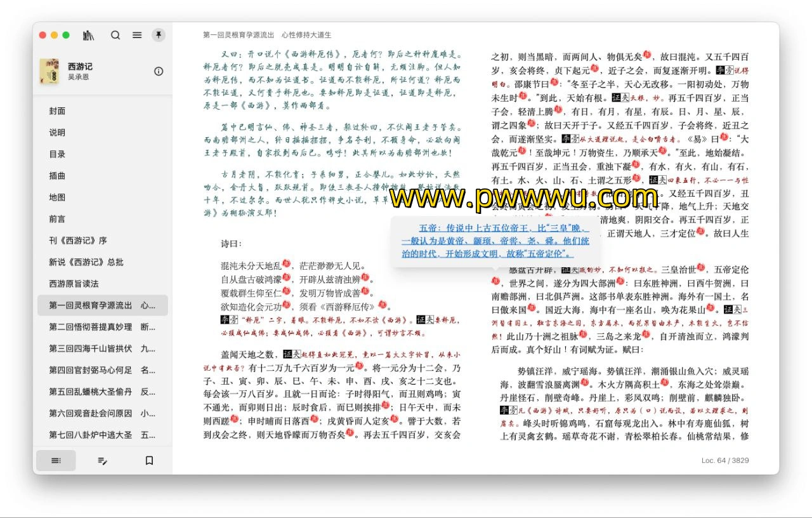Go to 地图 in the contents list

(103, 197)
